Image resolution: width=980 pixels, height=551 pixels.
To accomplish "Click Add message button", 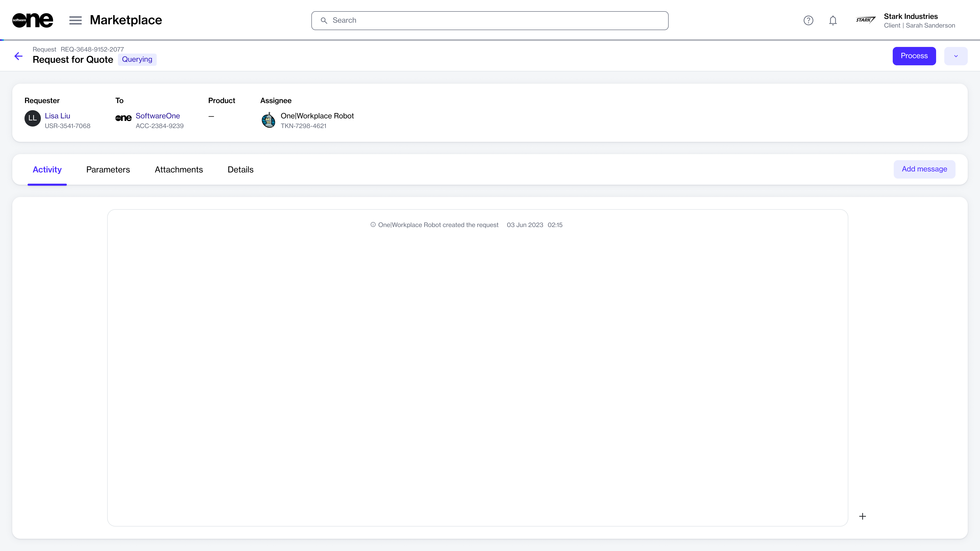I will [924, 169].
